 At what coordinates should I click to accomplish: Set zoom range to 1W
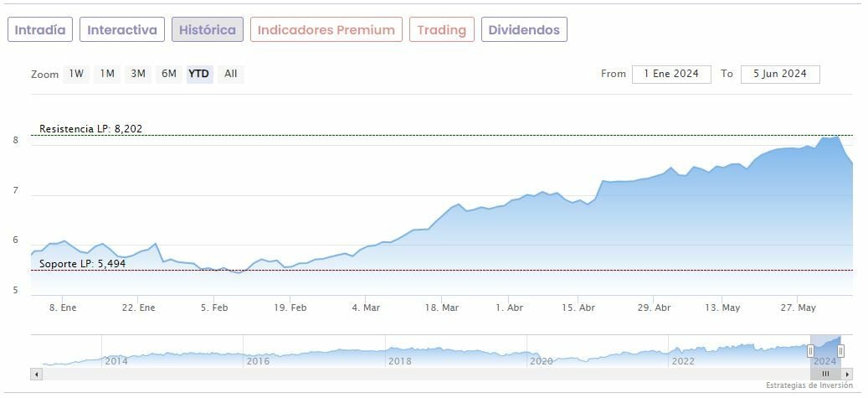coord(76,74)
